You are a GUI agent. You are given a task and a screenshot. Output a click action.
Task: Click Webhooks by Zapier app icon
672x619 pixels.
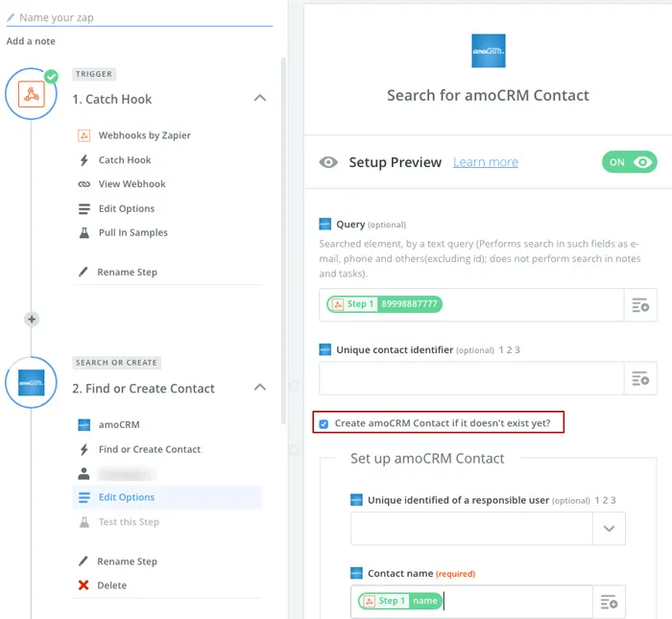(x=84, y=135)
